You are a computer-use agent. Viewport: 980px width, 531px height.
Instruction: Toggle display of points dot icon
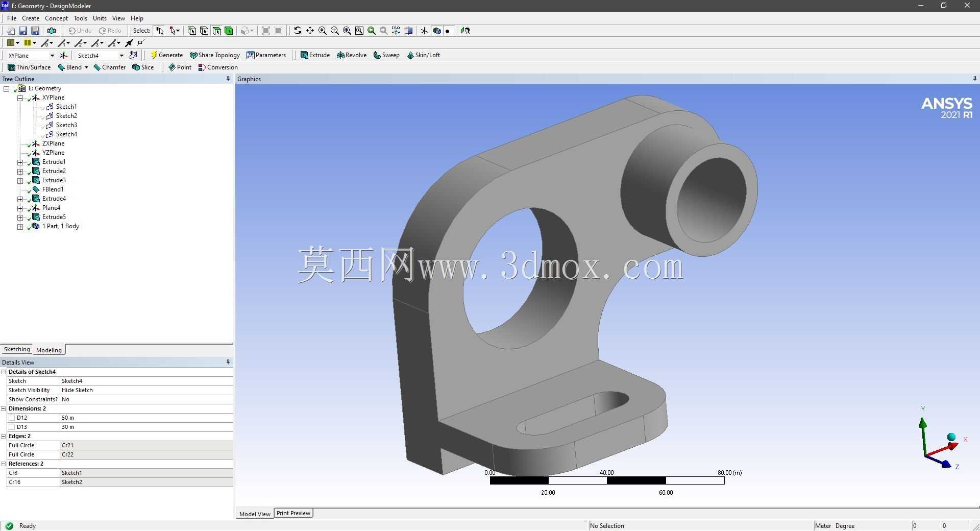click(448, 31)
